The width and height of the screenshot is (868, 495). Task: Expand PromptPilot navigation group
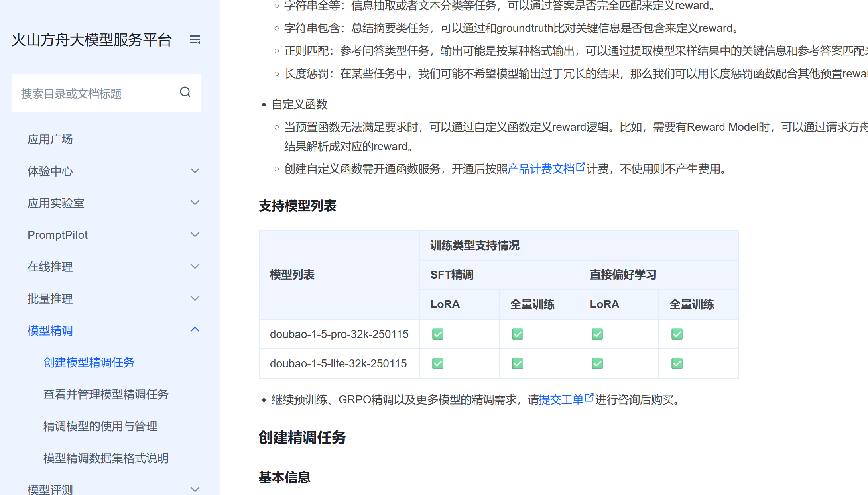pyautogui.click(x=195, y=235)
